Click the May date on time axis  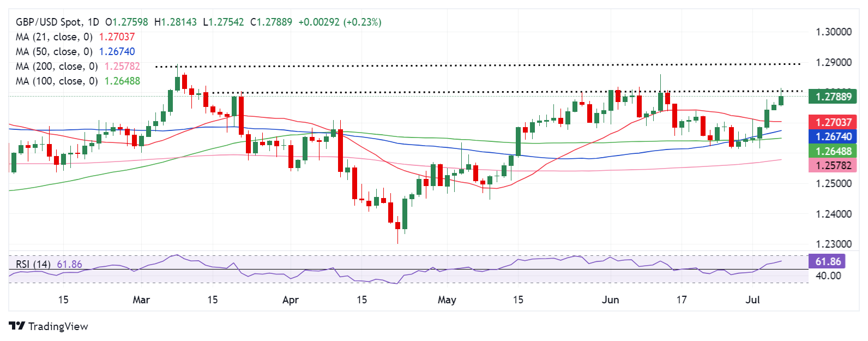447,300
